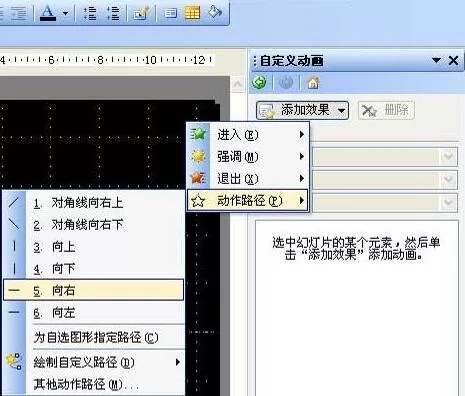465x396 pixels.
Task: Select 为自选图形指定路径 (C)
Action: point(96,337)
